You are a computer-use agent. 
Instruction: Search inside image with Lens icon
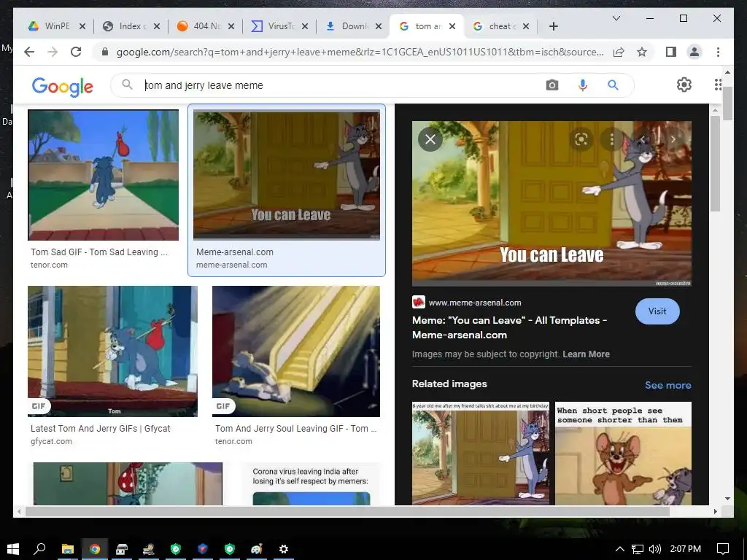click(581, 139)
